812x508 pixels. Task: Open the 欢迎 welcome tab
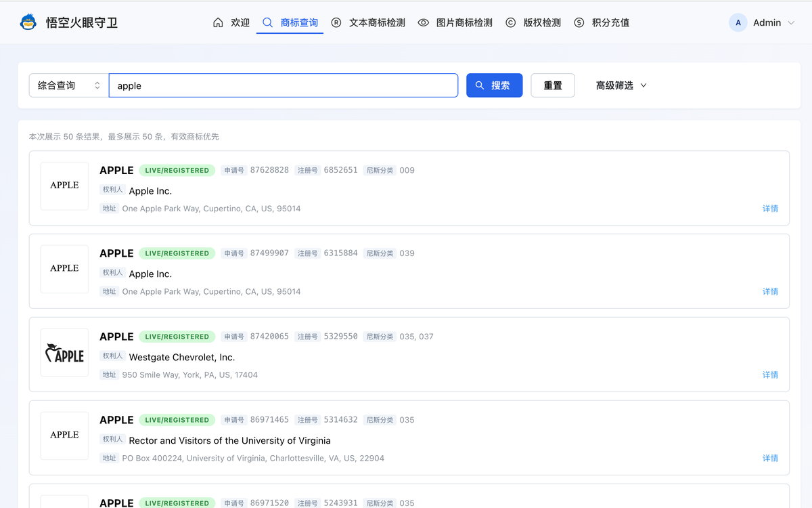point(231,22)
